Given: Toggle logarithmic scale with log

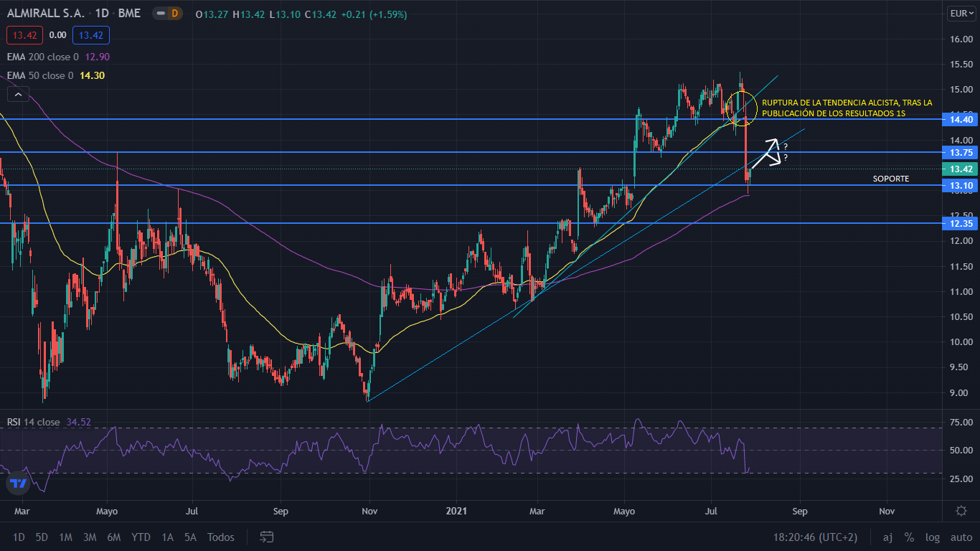Looking at the screenshot, I should (933, 537).
